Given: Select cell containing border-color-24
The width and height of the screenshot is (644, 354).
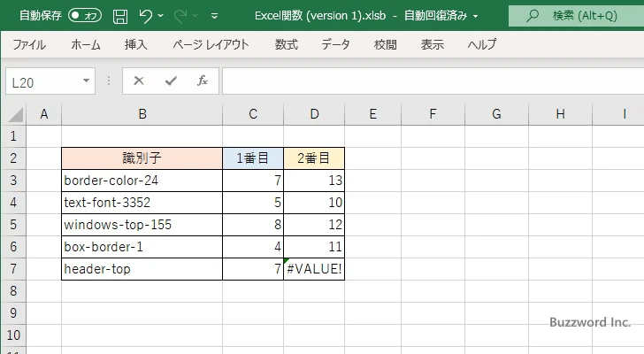Looking at the screenshot, I should 142,181.
